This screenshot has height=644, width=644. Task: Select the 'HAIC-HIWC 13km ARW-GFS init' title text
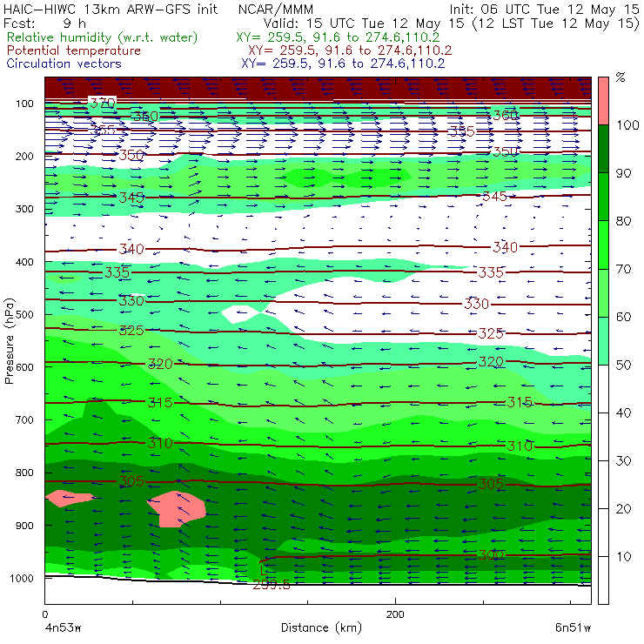click(x=111, y=9)
